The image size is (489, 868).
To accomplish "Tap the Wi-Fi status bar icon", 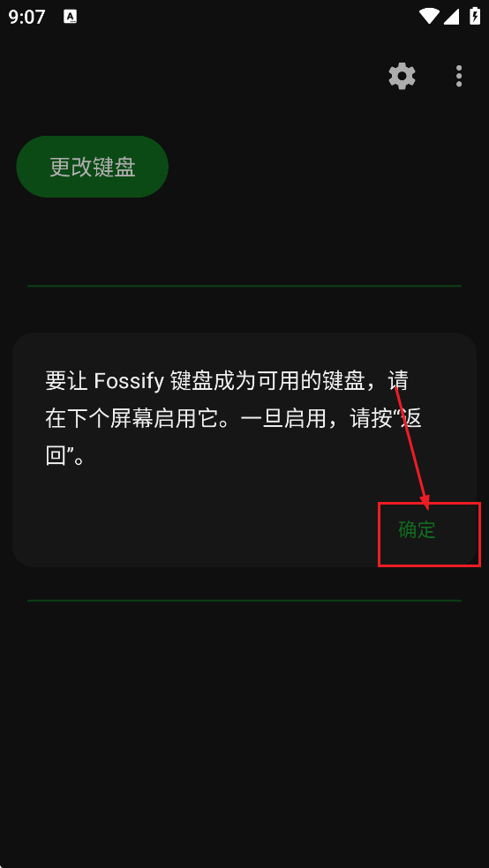I will (x=429, y=16).
